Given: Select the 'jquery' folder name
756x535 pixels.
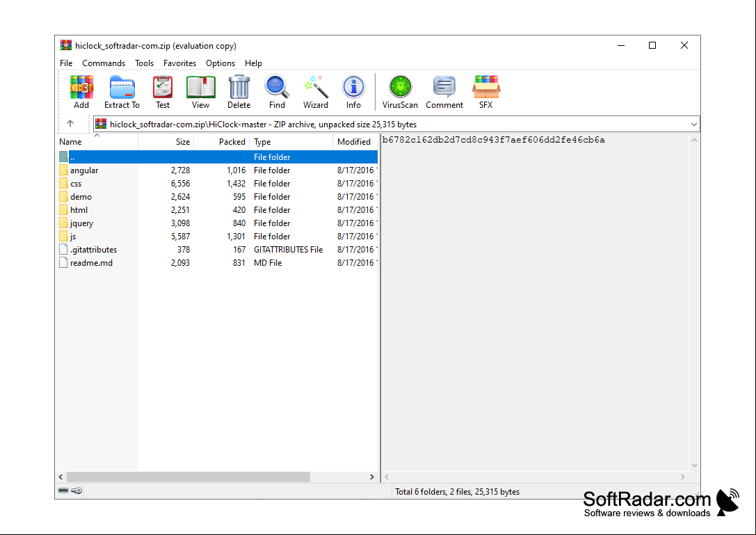Looking at the screenshot, I should [x=81, y=223].
